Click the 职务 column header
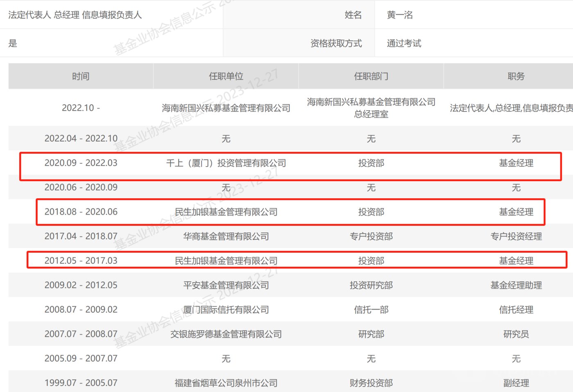This screenshot has height=392, width=573. tap(516, 76)
